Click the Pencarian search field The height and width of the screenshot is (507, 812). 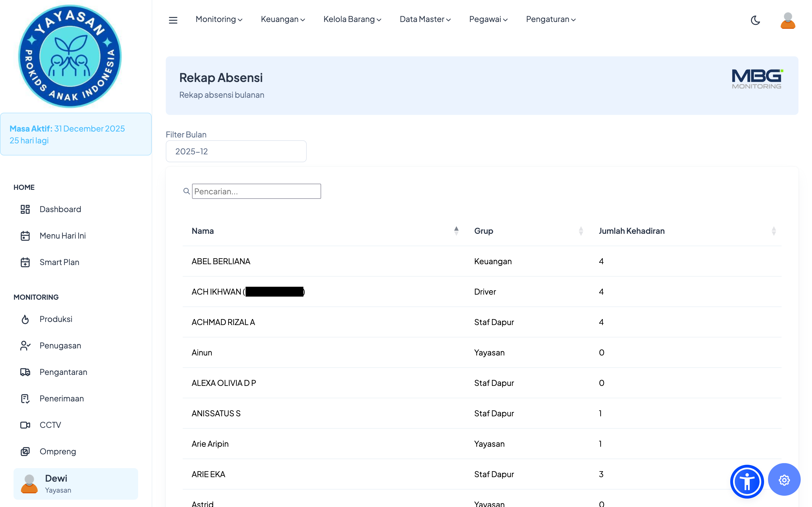click(256, 191)
